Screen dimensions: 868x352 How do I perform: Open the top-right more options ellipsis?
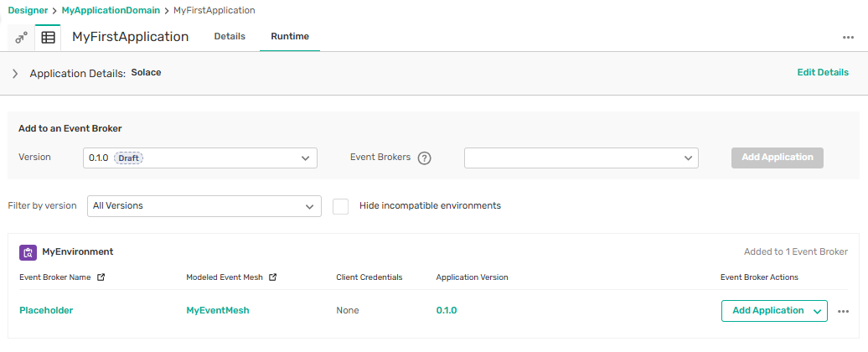click(848, 38)
